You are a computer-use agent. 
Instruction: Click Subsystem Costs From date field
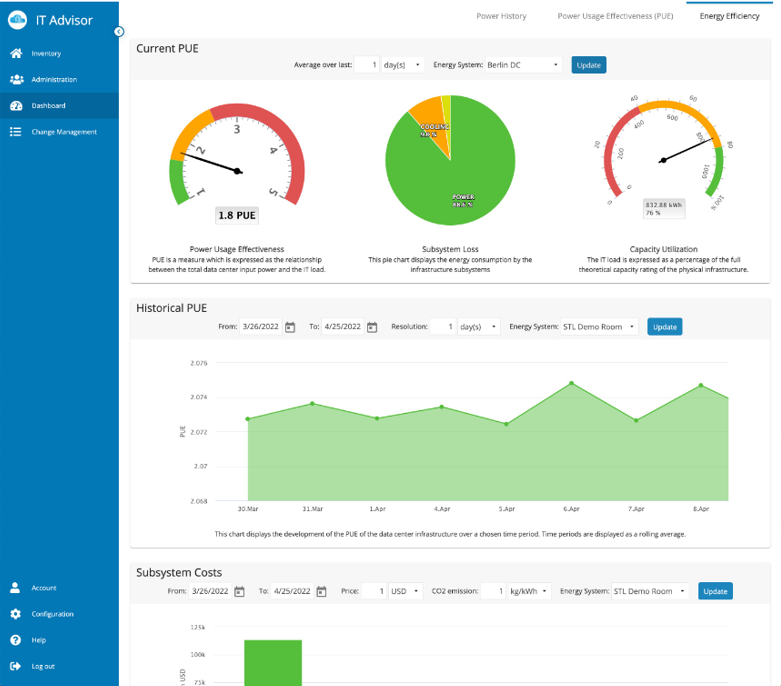(210, 591)
